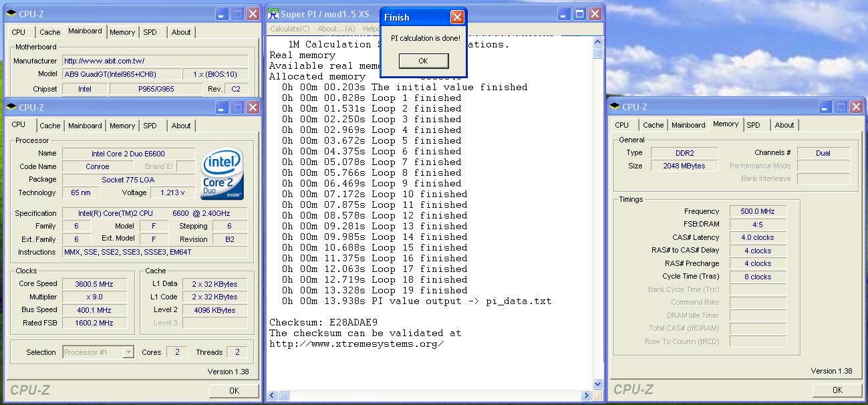868x405 pixels.
Task: Click the FSB:DRAM 4:5 value
Action: point(758,225)
